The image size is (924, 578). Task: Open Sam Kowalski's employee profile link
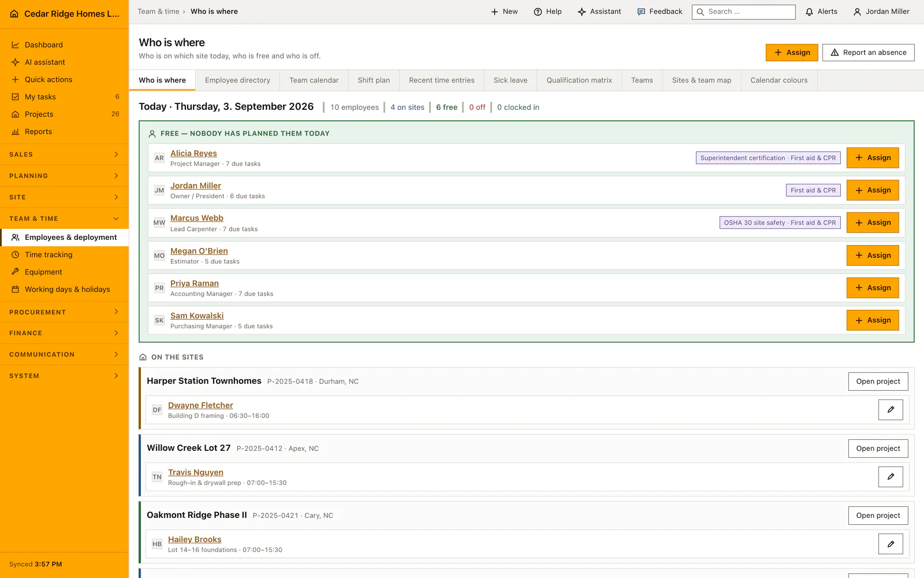pyautogui.click(x=197, y=316)
